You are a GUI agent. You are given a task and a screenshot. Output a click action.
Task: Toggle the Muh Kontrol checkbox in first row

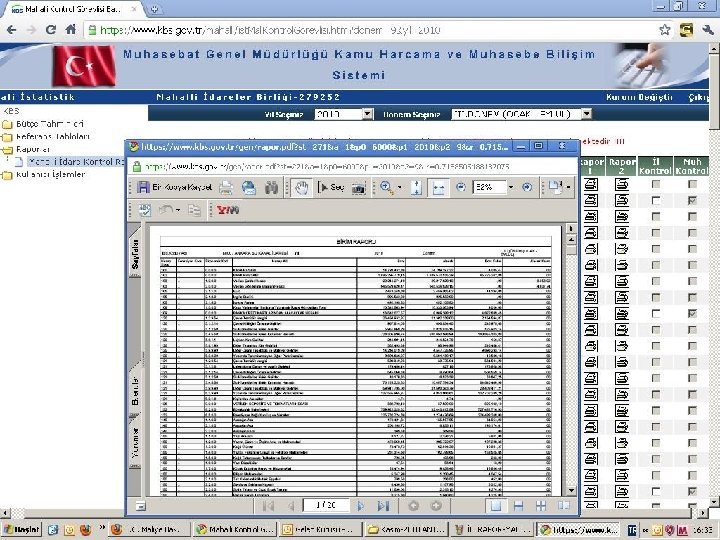(x=692, y=184)
